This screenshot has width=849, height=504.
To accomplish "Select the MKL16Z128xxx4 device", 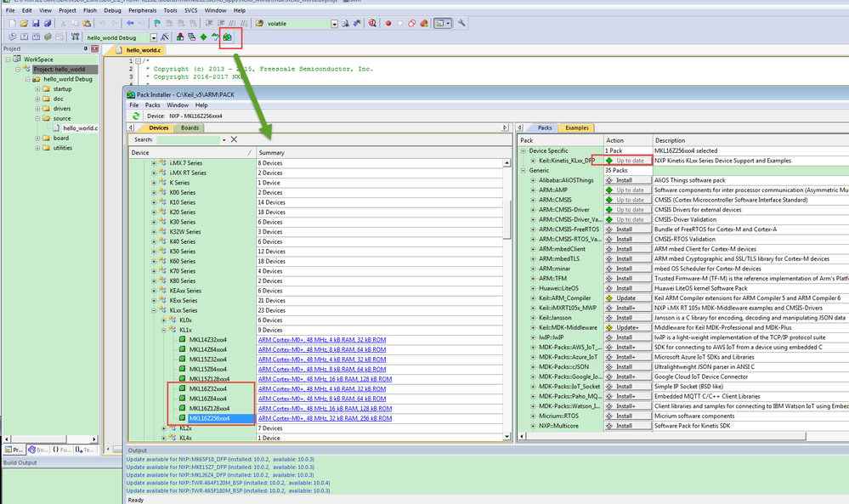I will 209,409.
